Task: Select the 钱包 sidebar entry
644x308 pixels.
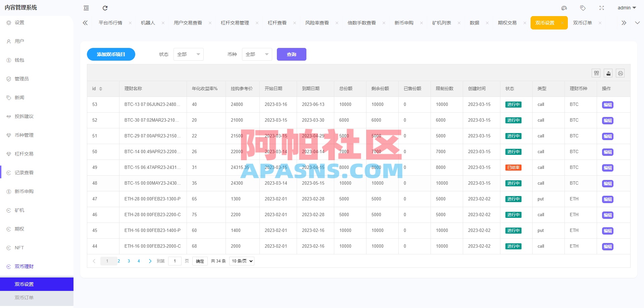Action: (19, 60)
